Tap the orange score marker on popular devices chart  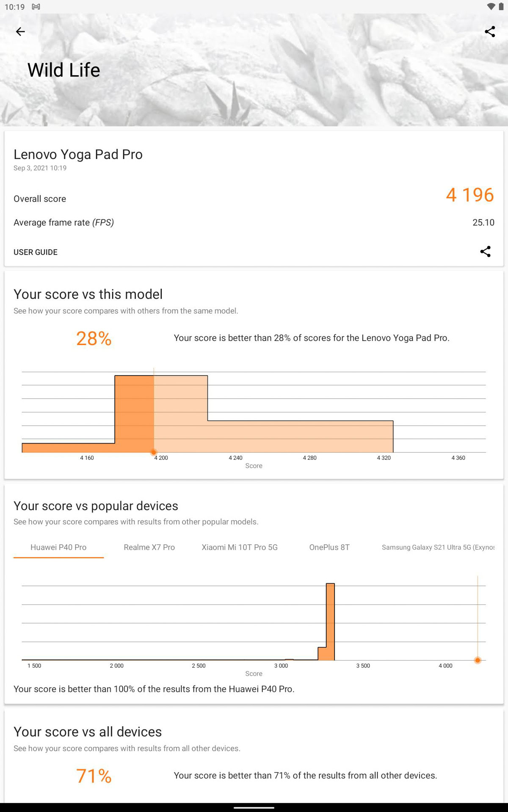(x=478, y=660)
